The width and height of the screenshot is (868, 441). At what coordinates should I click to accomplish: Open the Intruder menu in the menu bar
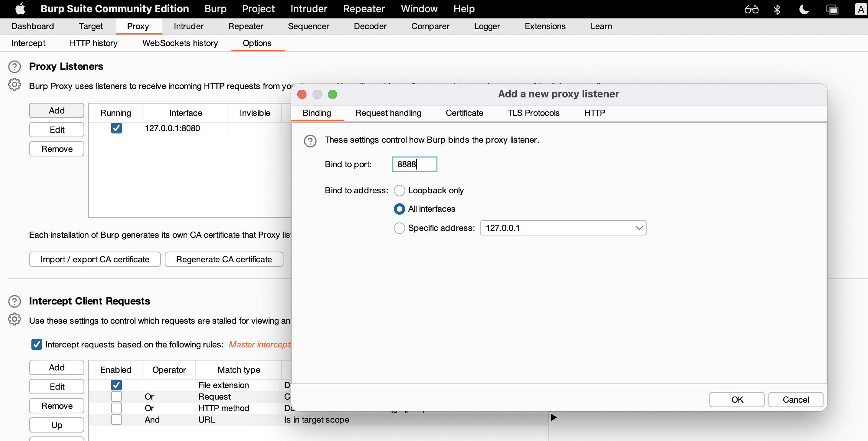coord(308,9)
